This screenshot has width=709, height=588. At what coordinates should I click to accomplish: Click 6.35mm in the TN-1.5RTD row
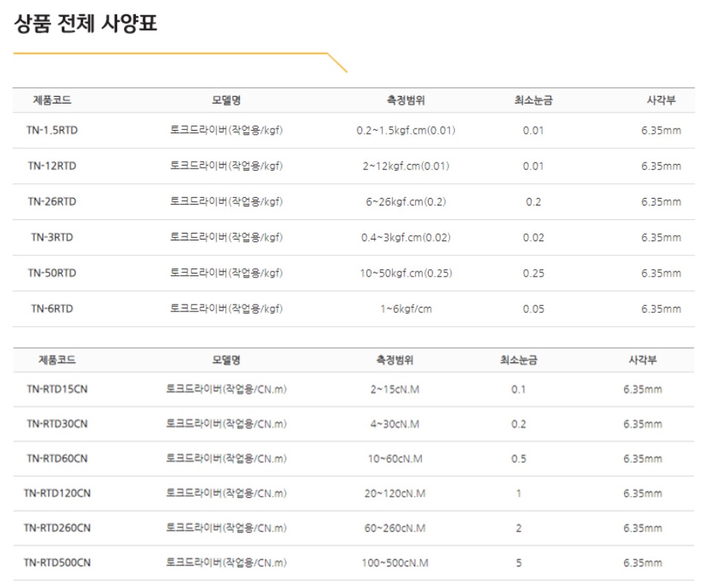[x=661, y=131]
